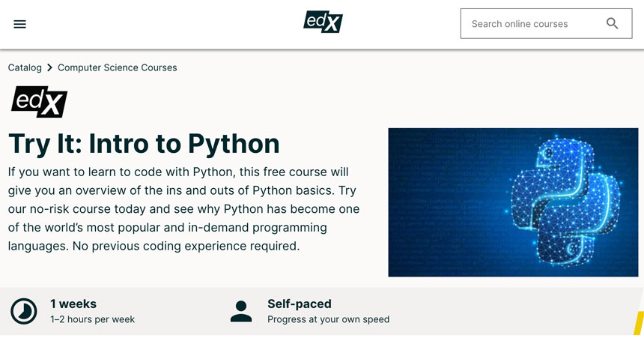Click the clock duration icon
This screenshot has height=344, width=644.
(x=24, y=311)
